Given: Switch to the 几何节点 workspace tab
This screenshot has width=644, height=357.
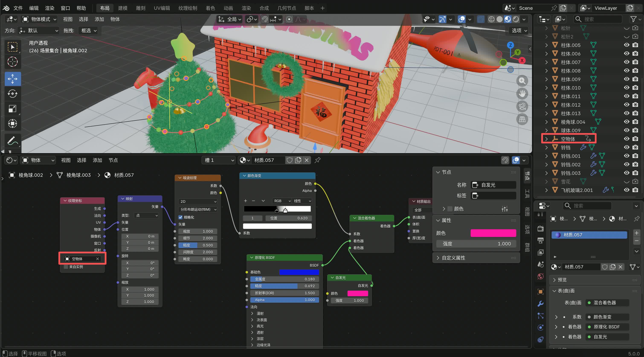Looking at the screenshot, I should (287, 8).
